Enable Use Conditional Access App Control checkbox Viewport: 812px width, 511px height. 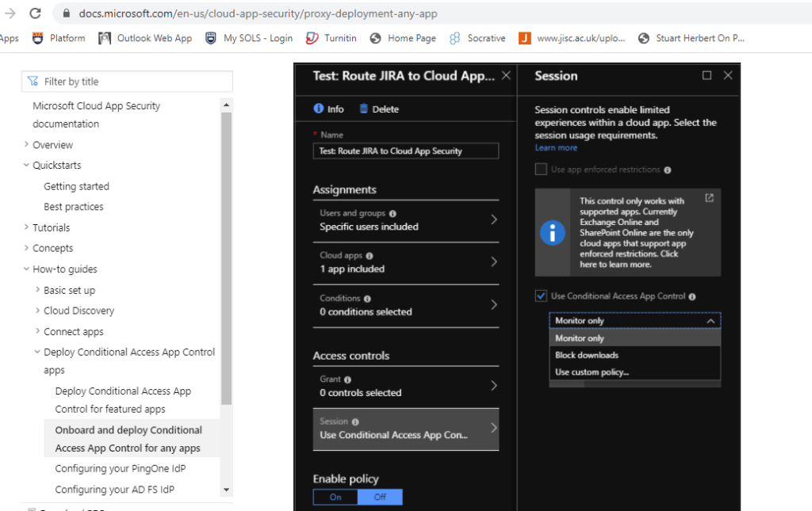541,296
